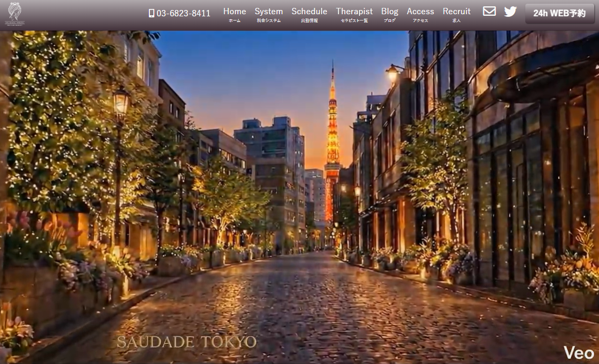Click the Saudade Tokyo logo

coord(15,13)
